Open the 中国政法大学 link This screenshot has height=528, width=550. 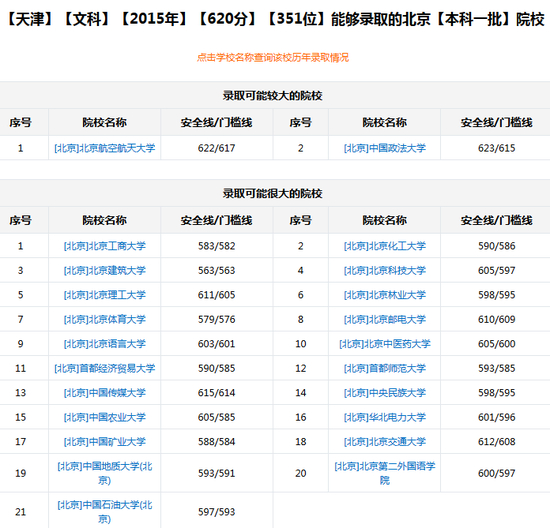(x=384, y=148)
